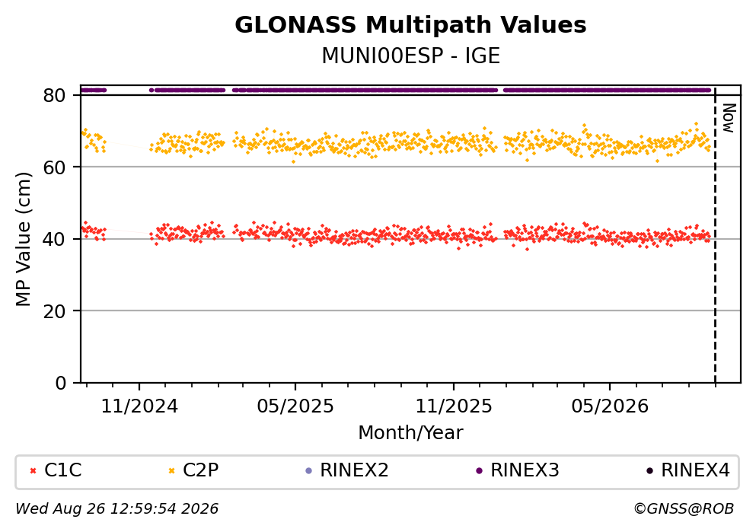Click the C1C legend entry
The height and width of the screenshot is (532, 756).
[56, 470]
